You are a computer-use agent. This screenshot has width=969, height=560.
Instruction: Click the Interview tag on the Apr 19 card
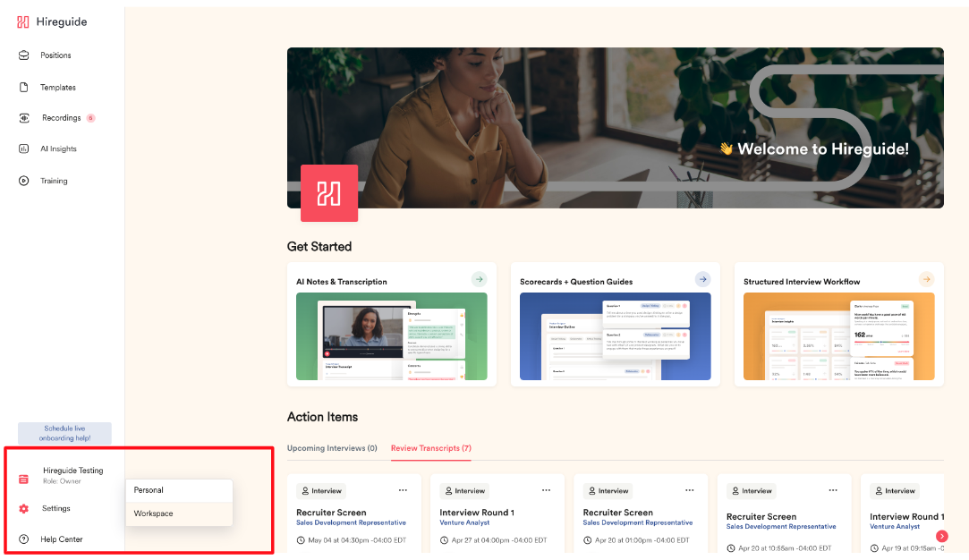click(895, 491)
